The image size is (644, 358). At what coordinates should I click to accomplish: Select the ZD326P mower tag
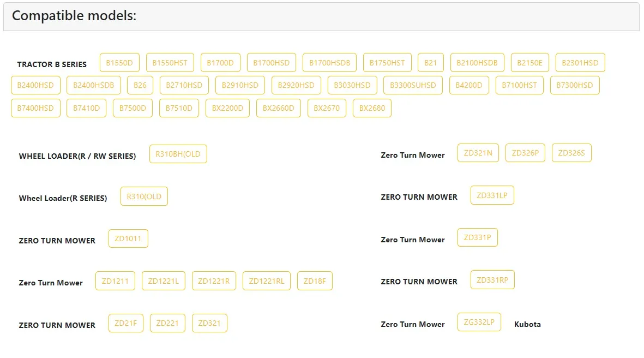pos(525,153)
